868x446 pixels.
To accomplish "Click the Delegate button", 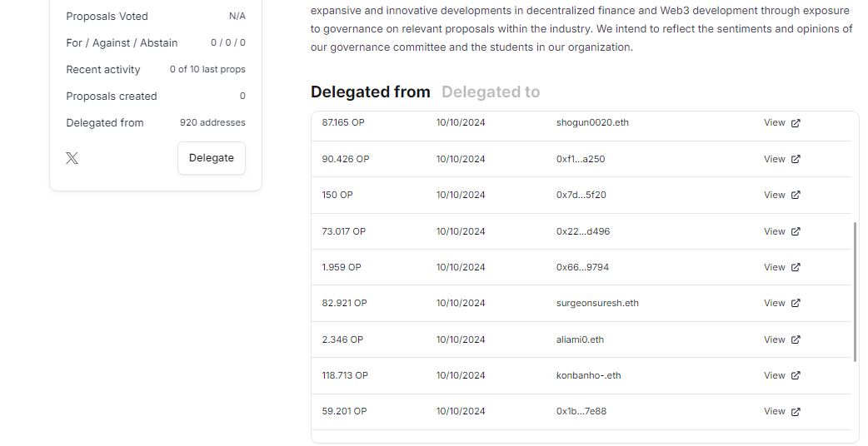I will 212,158.
